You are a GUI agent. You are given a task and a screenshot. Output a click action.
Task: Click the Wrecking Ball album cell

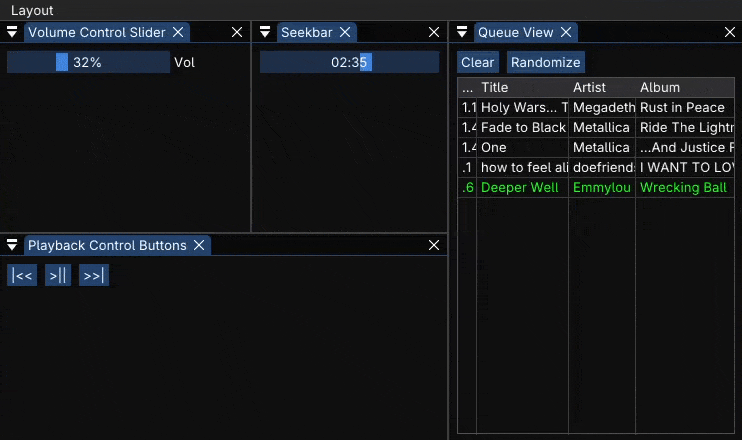[x=685, y=187]
